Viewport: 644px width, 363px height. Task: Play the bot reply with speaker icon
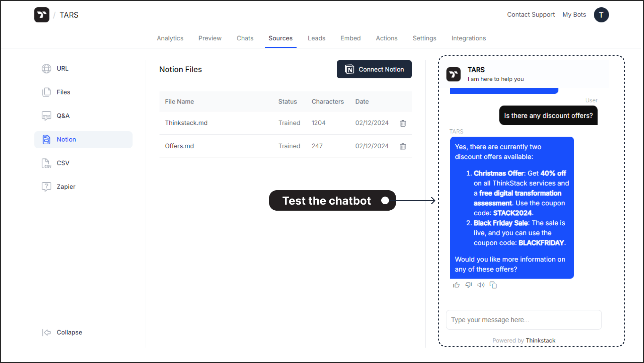pyautogui.click(x=481, y=285)
